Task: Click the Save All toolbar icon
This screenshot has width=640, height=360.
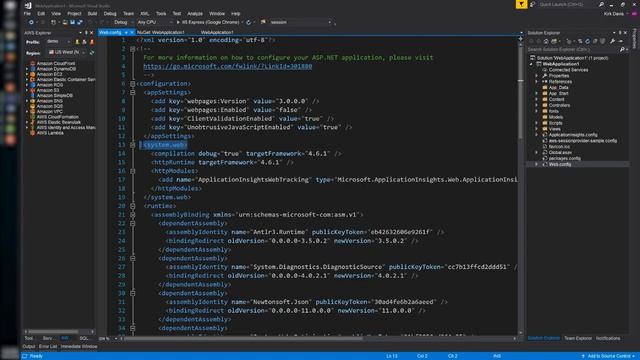Action: [x=80, y=22]
